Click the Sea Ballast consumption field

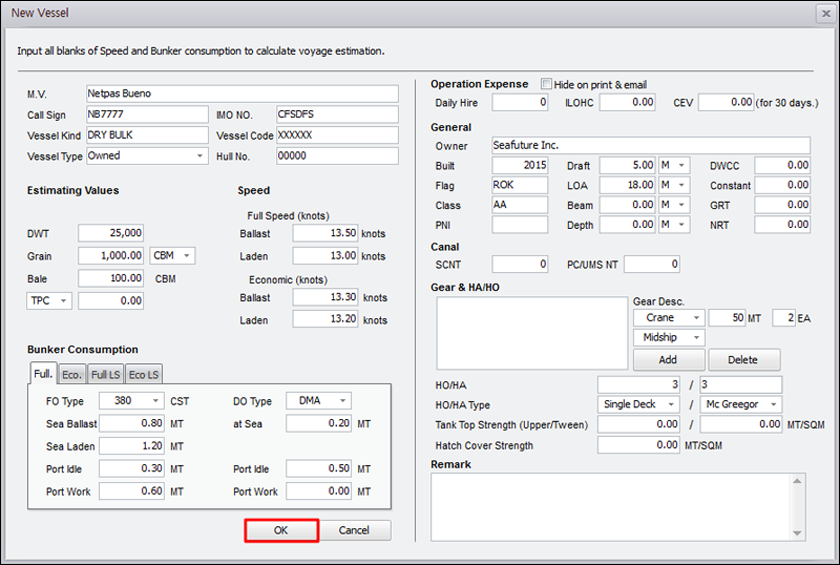click(132, 423)
